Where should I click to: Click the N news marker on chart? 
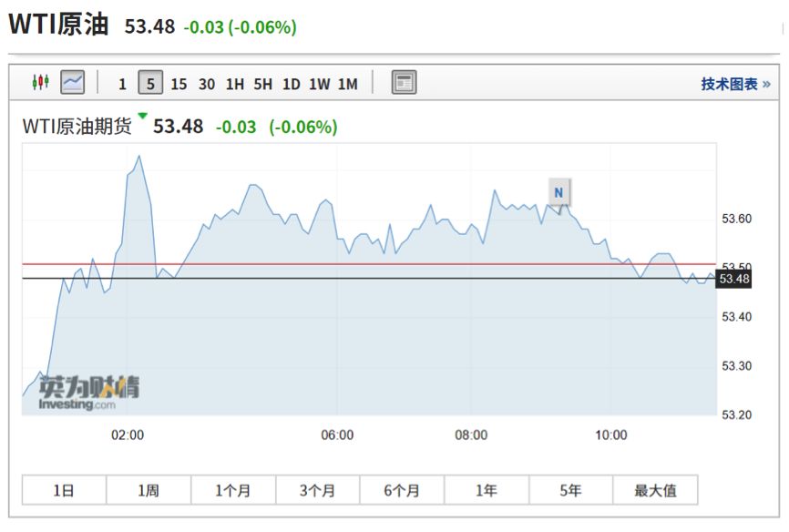point(559,192)
